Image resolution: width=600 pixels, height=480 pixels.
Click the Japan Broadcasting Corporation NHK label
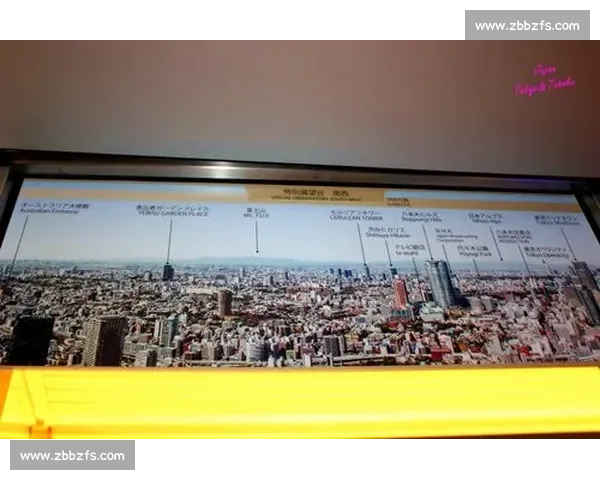point(456,235)
